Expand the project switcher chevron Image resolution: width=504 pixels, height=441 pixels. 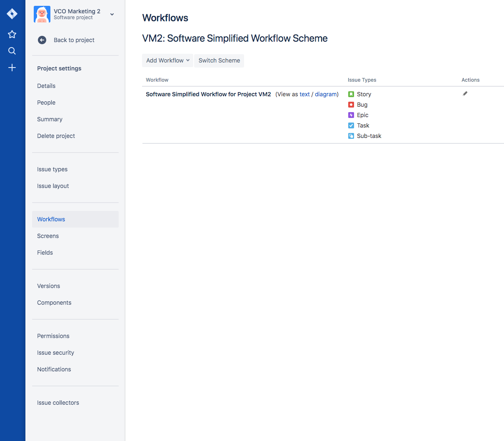(112, 14)
